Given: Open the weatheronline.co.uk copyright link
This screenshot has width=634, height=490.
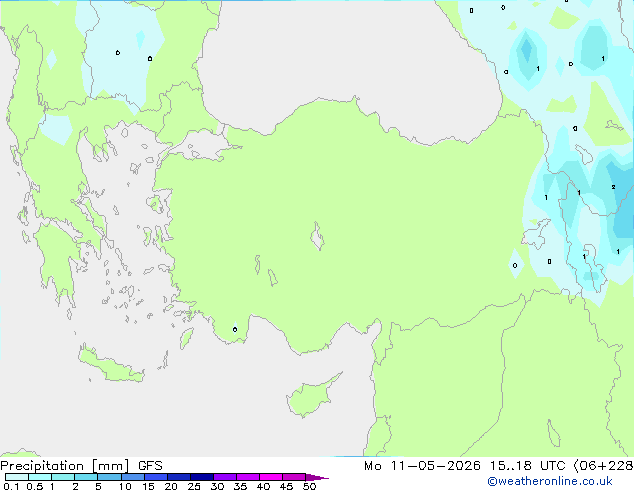Looking at the screenshot, I should (x=550, y=481).
